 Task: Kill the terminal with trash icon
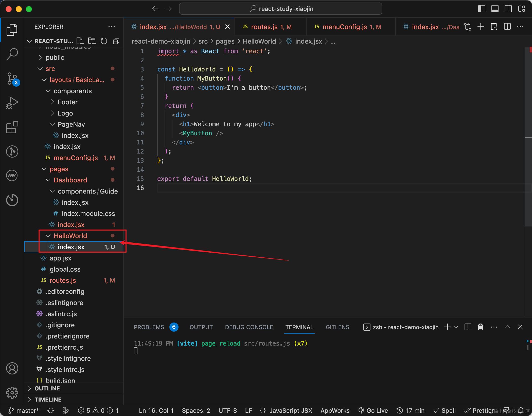481,327
